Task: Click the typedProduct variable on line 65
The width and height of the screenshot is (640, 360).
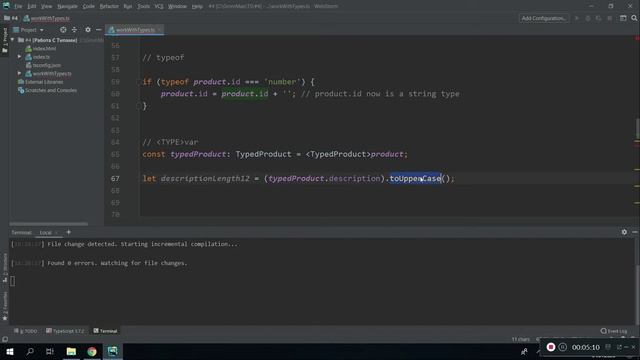Action: click(x=198, y=154)
